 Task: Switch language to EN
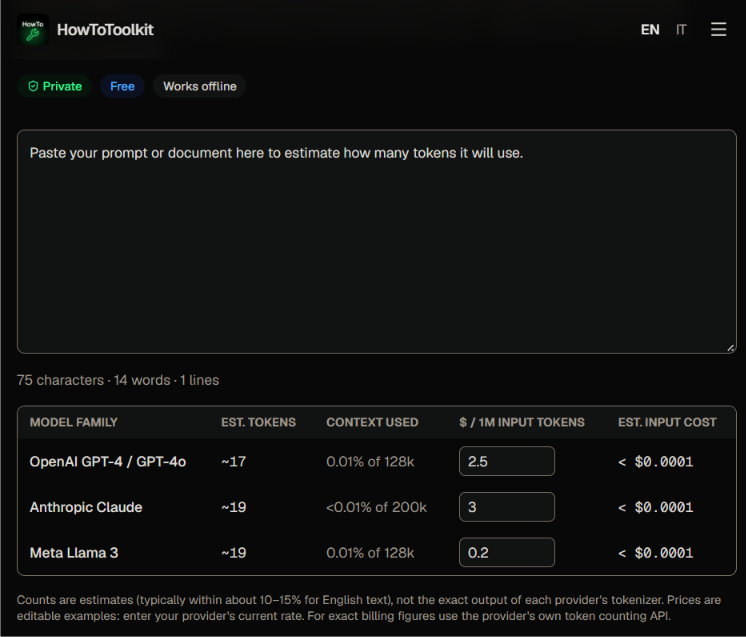point(650,29)
